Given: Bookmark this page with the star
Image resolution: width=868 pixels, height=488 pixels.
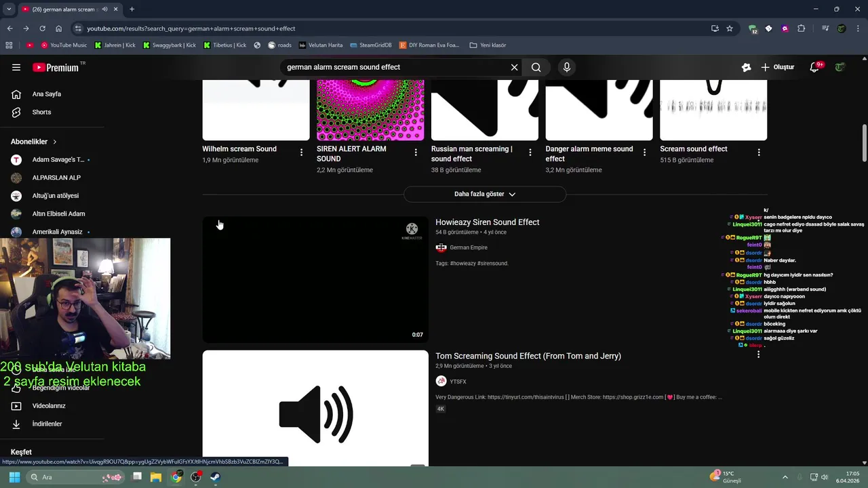Looking at the screenshot, I should pos(730,28).
